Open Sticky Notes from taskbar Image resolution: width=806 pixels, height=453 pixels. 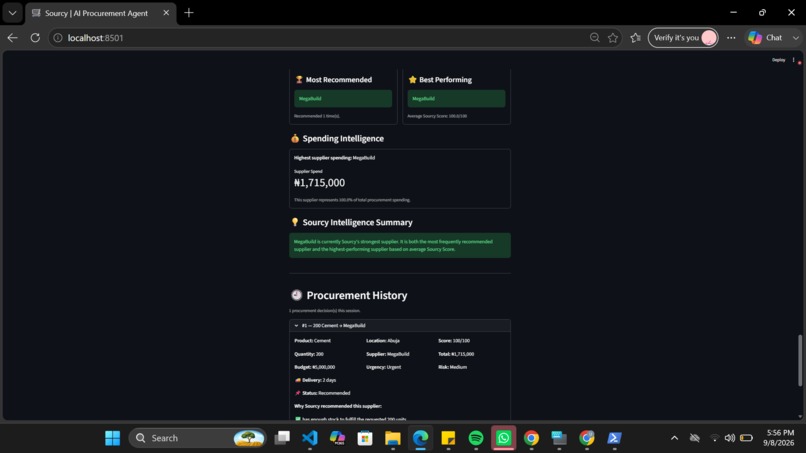coord(448,438)
